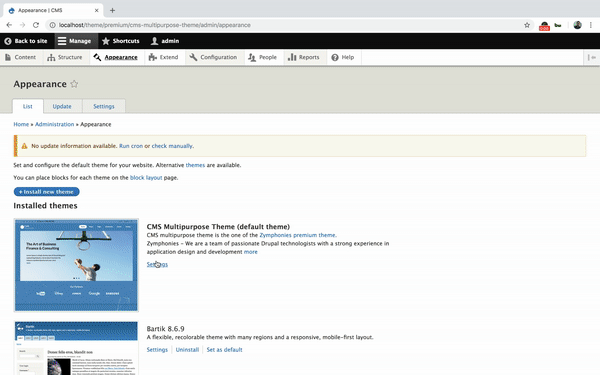
Task: Open the Shortcuts menu
Action: [121, 41]
